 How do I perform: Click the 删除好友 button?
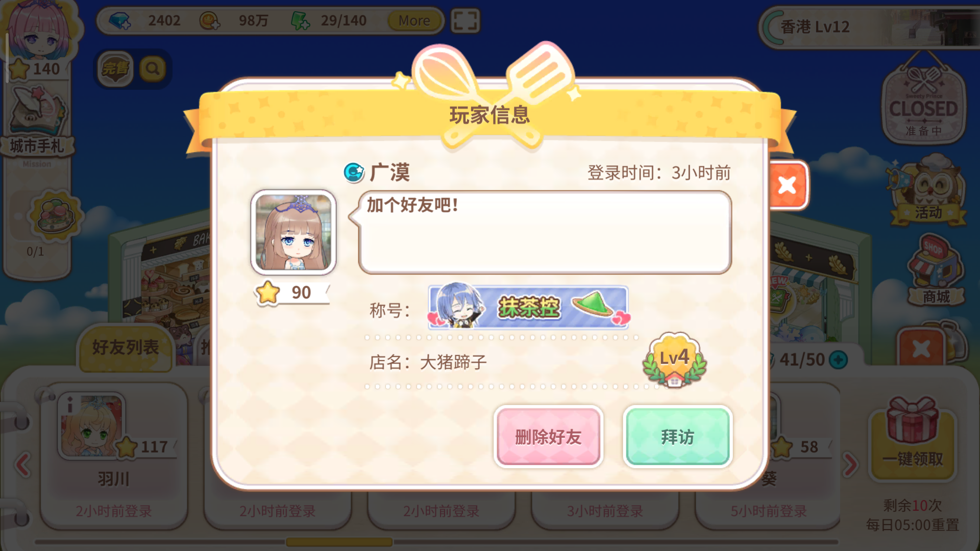pyautogui.click(x=548, y=437)
